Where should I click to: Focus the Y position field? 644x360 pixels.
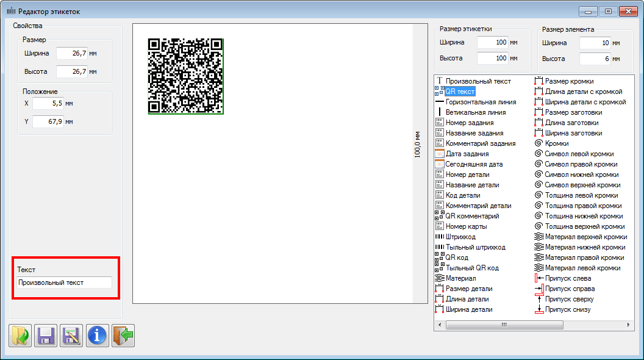(x=48, y=121)
